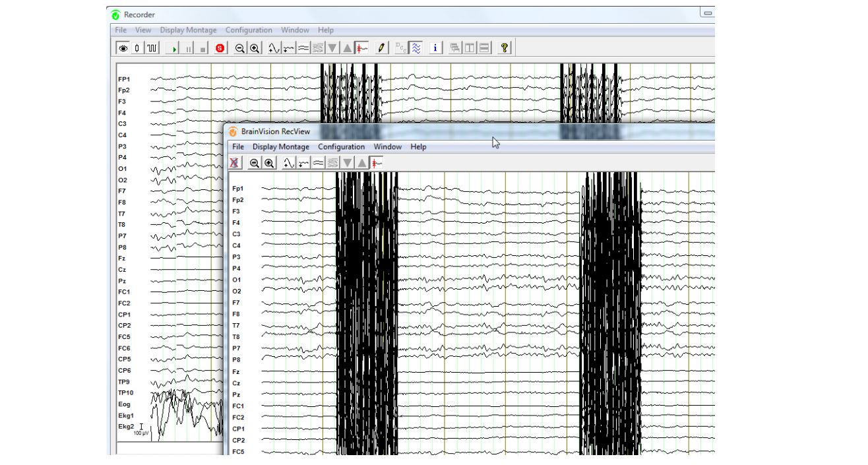868x465 pixels.
Task: Click the grayed channel group icon in RecView
Action: [332, 163]
